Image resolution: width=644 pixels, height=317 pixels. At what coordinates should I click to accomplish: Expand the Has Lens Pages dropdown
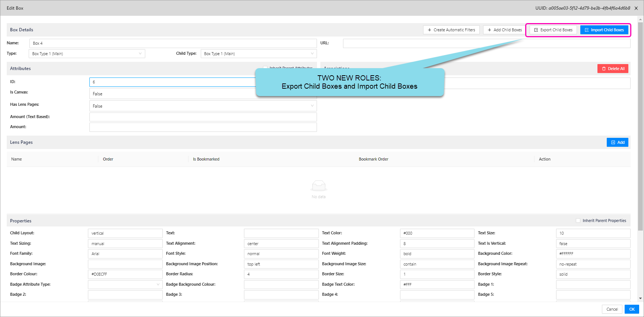[x=203, y=106]
